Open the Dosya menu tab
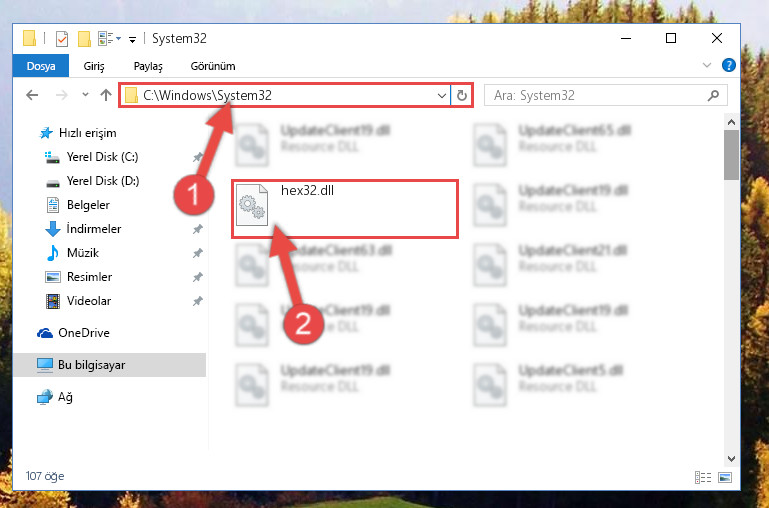The width and height of the screenshot is (769, 508). click(41, 66)
